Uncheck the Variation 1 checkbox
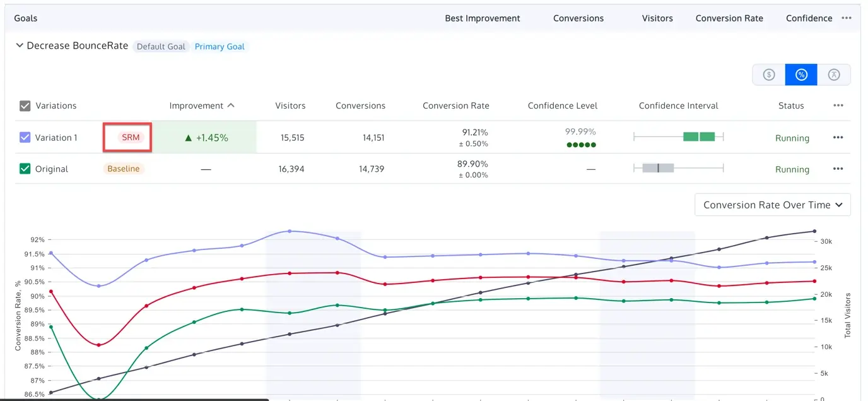868x401 pixels. pyautogui.click(x=25, y=137)
